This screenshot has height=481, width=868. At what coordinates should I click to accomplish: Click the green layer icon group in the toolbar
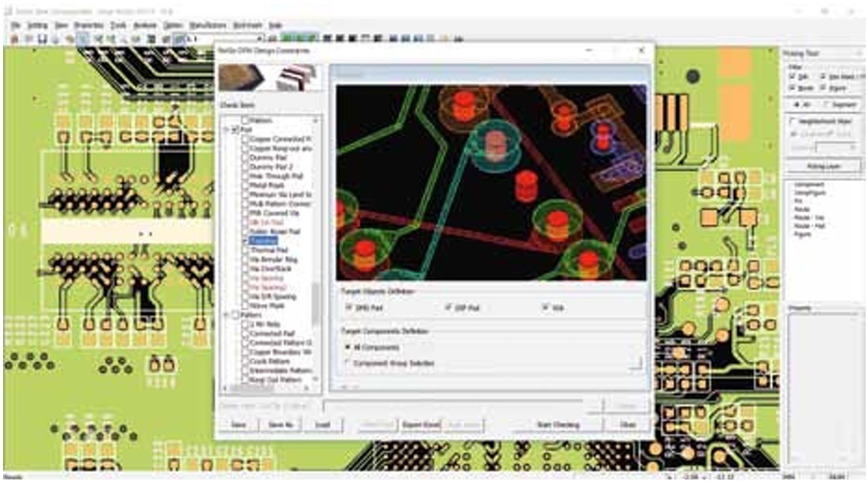point(298,38)
